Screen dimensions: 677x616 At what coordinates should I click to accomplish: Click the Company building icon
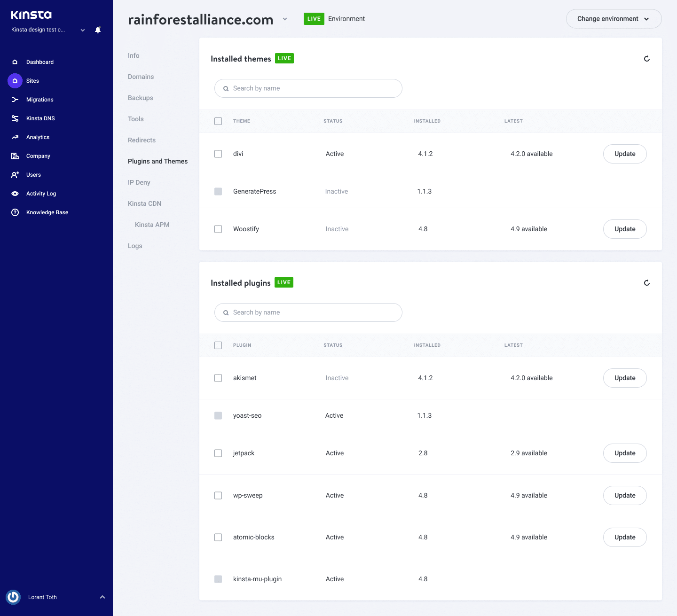pyautogui.click(x=15, y=156)
